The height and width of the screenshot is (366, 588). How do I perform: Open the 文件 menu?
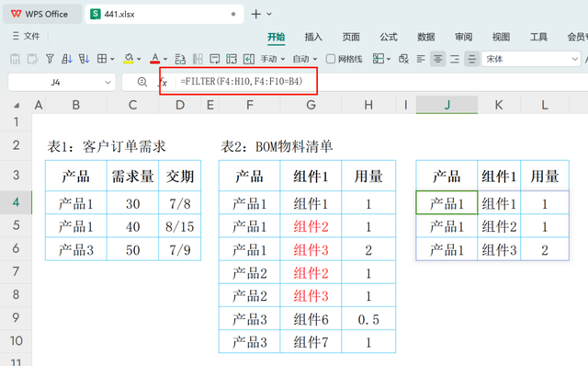pos(27,36)
